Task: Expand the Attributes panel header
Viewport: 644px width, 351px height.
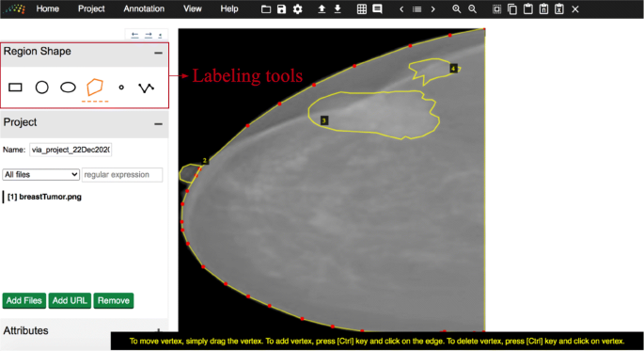Action: point(85,330)
